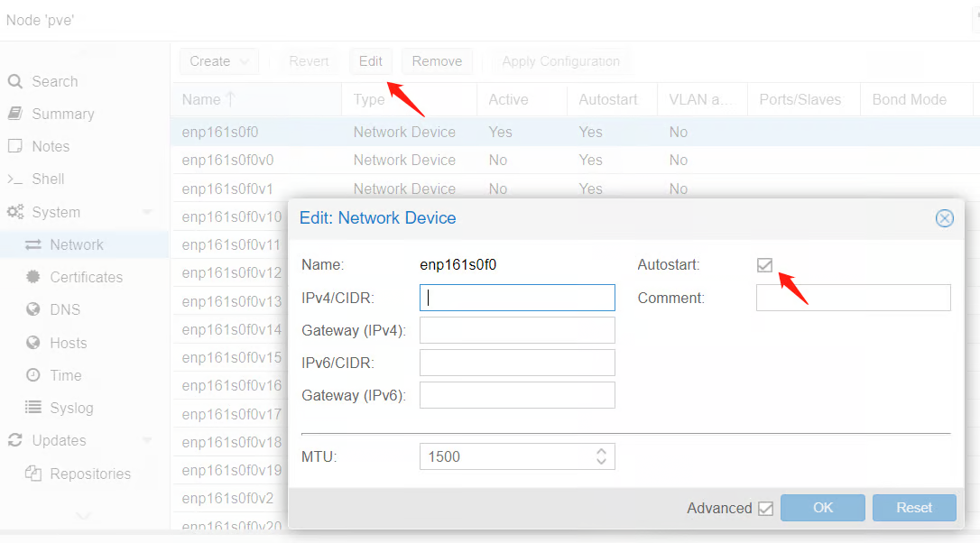Screen dimensions: 980x543
Task: Click the Time clock icon
Action: coord(33,376)
